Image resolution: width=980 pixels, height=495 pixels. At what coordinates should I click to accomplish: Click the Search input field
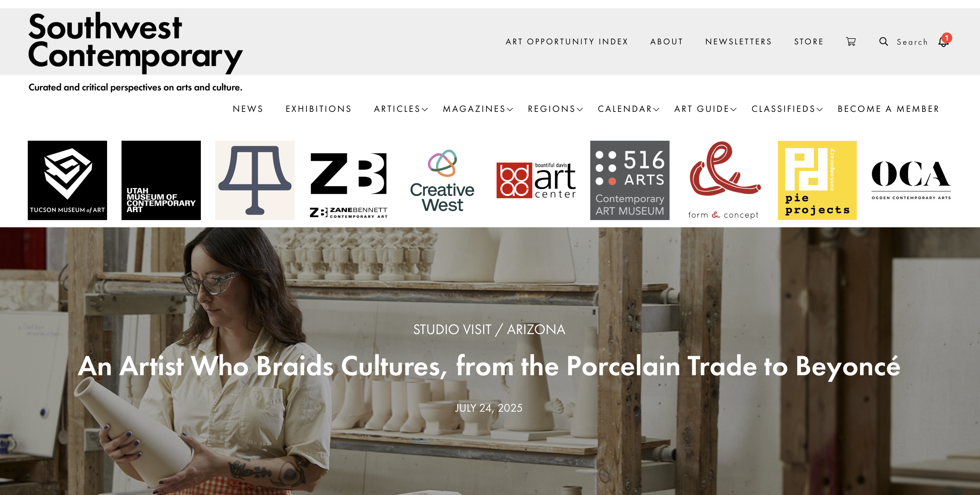pyautogui.click(x=912, y=42)
